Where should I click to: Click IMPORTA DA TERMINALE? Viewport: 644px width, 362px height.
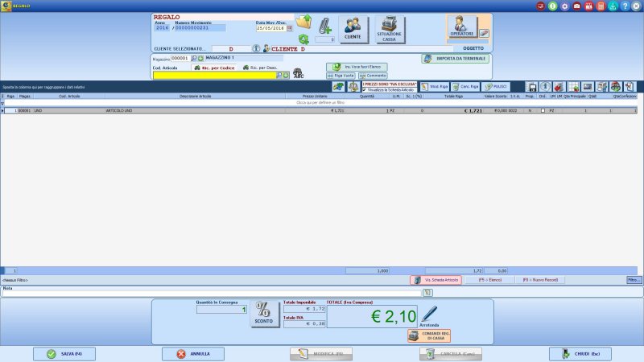click(455, 59)
